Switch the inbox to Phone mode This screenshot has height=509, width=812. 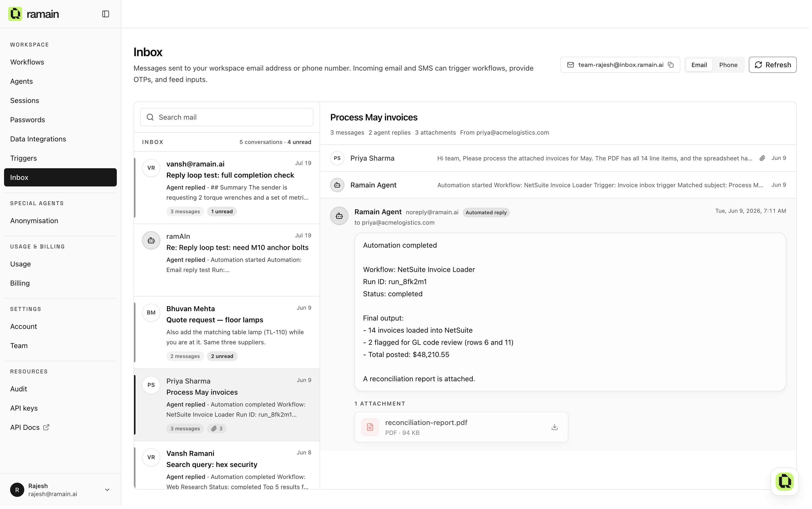click(x=729, y=65)
